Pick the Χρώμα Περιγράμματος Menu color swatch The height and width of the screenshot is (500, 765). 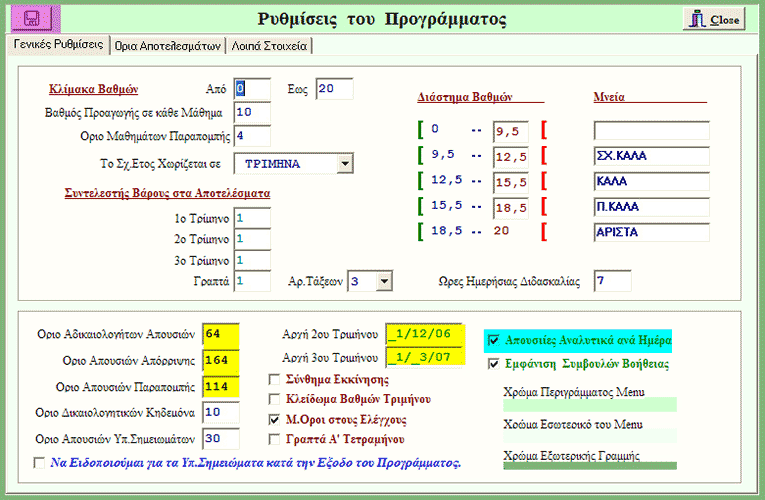coord(589,405)
